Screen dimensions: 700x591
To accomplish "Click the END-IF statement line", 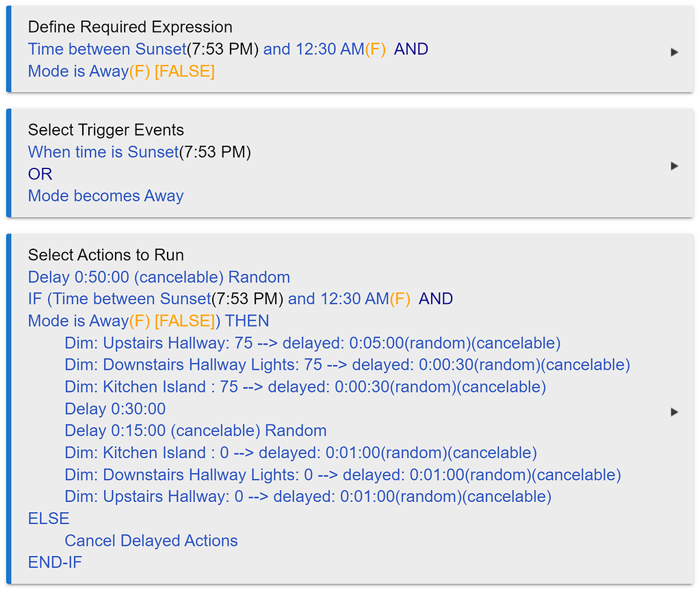I will (x=55, y=562).
